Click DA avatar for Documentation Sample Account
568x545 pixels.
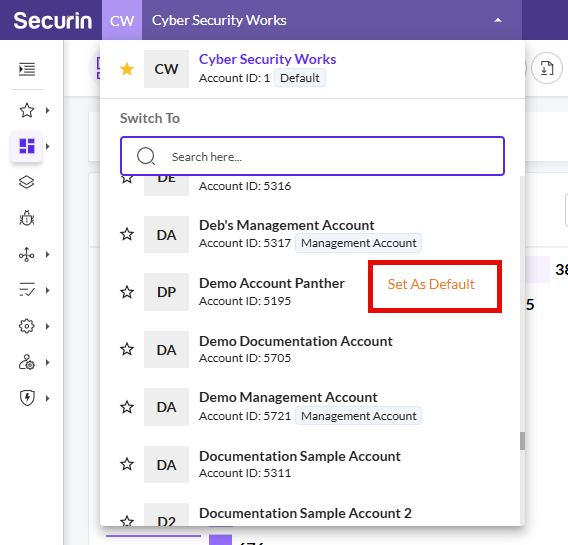166,465
